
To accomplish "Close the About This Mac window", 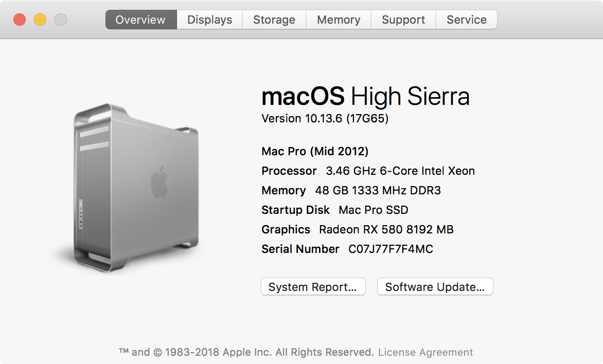I will pos(20,20).
